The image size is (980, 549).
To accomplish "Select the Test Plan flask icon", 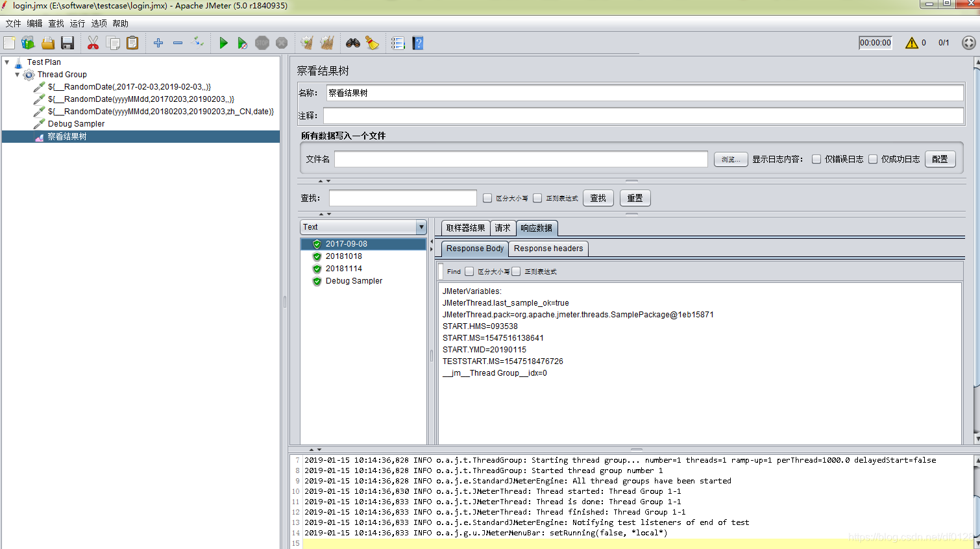I will (18, 62).
